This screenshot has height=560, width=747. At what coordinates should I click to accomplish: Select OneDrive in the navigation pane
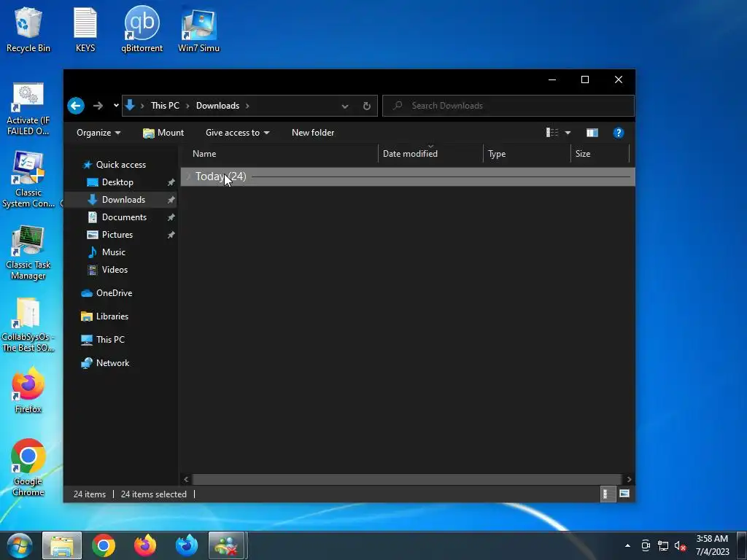point(114,293)
